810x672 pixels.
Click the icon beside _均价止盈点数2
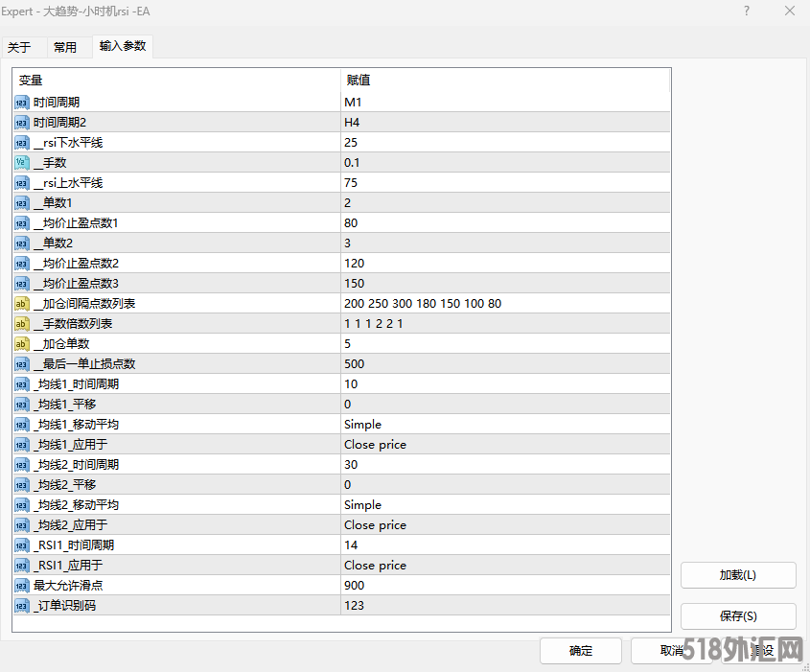pyautogui.click(x=22, y=264)
